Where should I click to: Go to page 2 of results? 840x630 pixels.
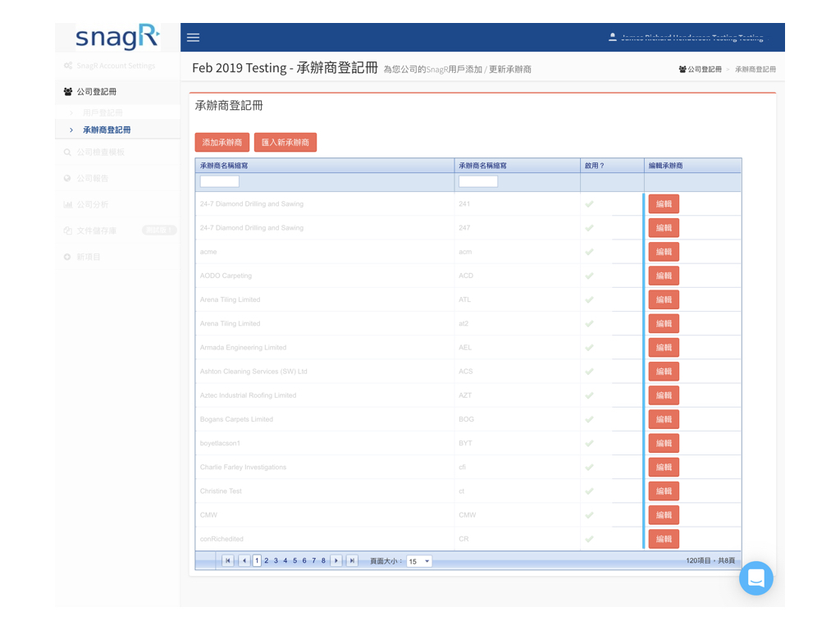267,561
